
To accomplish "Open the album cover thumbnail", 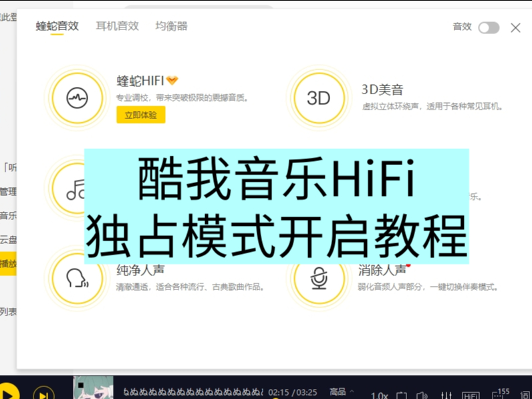I will [x=94, y=388].
